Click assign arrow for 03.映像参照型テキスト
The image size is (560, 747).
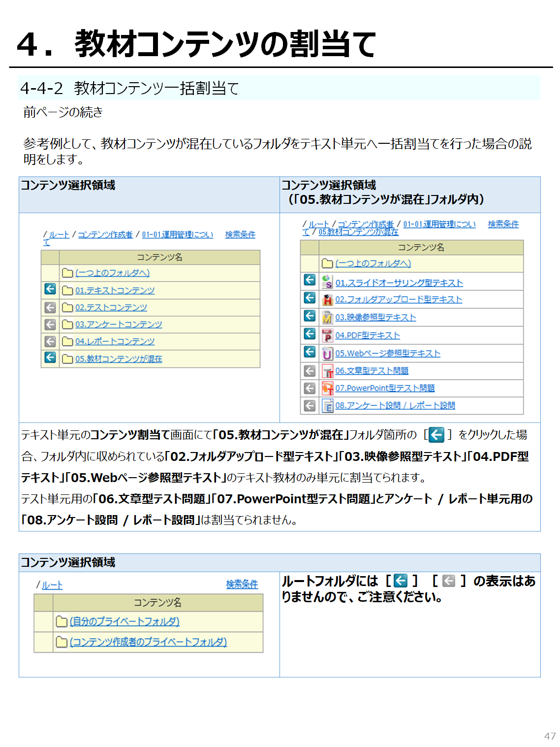[x=310, y=316]
